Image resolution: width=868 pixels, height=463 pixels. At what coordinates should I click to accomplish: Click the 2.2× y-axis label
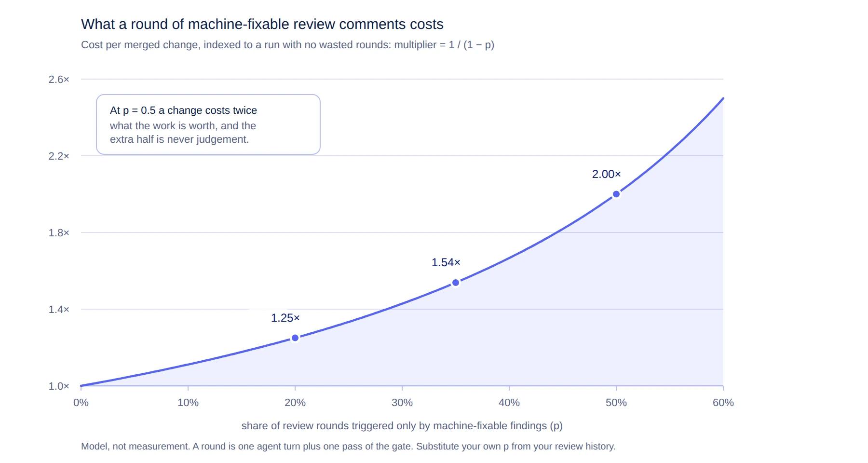tap(59, 156)
